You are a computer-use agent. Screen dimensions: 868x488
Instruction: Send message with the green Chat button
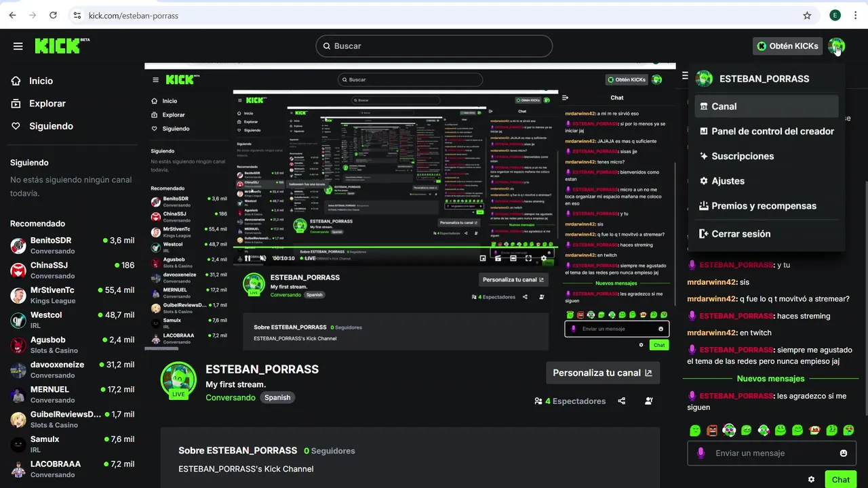(841, 479)
